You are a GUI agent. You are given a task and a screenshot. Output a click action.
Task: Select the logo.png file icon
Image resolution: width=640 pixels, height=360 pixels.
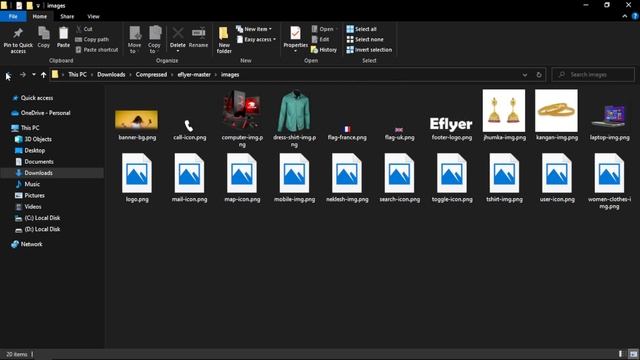coord(137,173)
